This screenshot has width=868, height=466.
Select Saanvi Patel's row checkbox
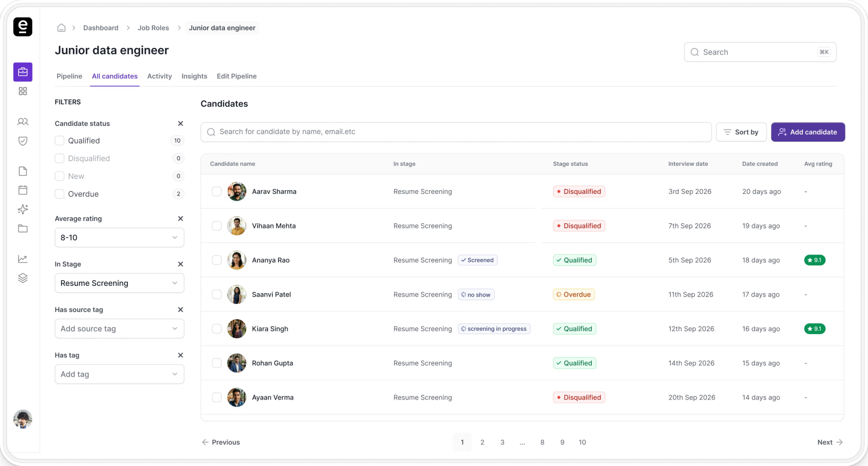coord(216,294)
